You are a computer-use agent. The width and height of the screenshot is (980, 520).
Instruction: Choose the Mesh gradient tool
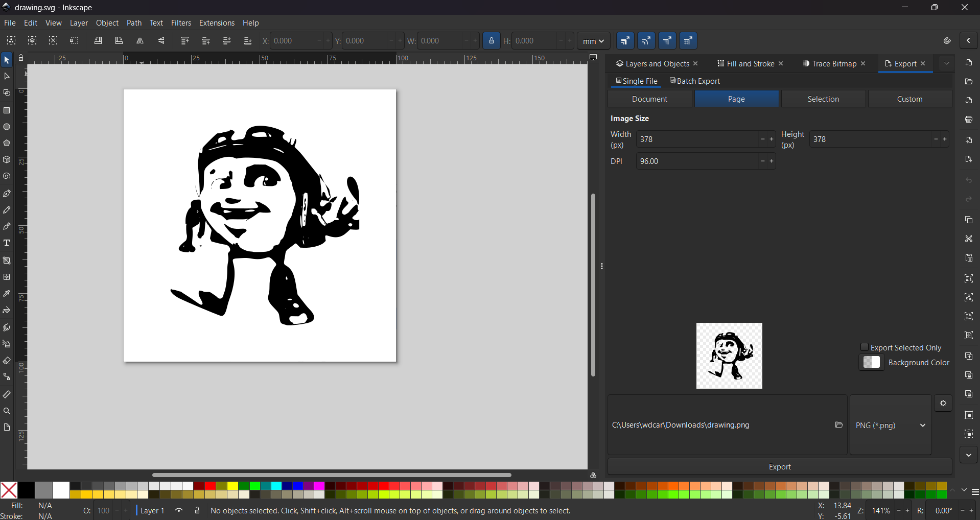pyautogui.click(x=7, y=277)
